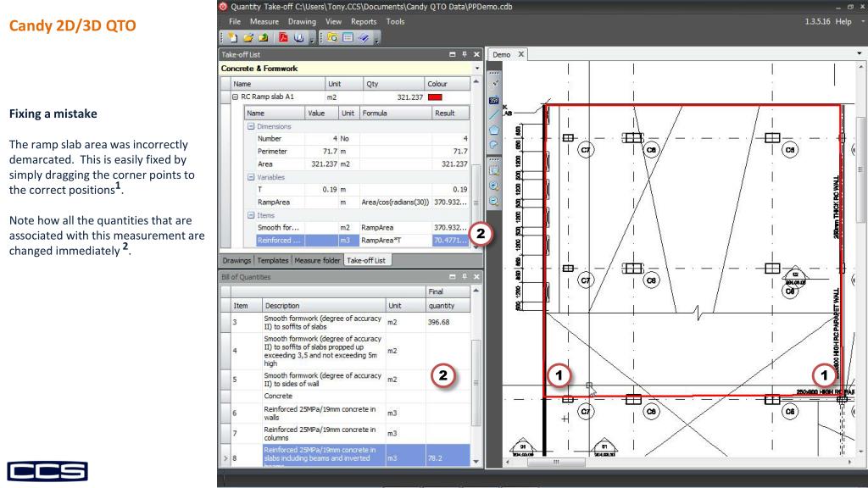Pin the Bill of Quantities panel

pos(465,277)
